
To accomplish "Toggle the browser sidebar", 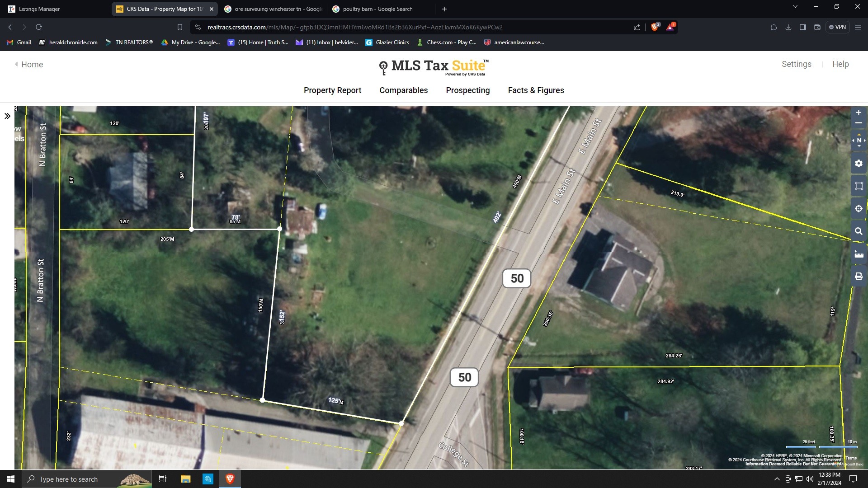I will click(802, 27).
